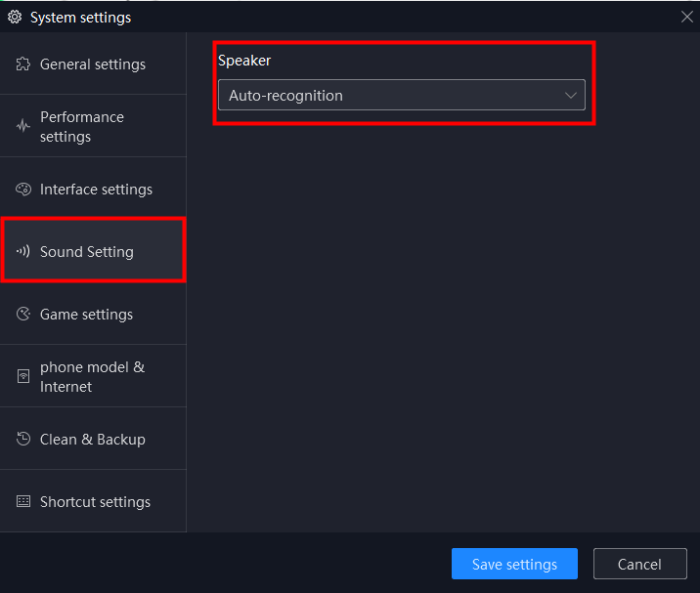Click the Cancel button

(x=639, y=564)
